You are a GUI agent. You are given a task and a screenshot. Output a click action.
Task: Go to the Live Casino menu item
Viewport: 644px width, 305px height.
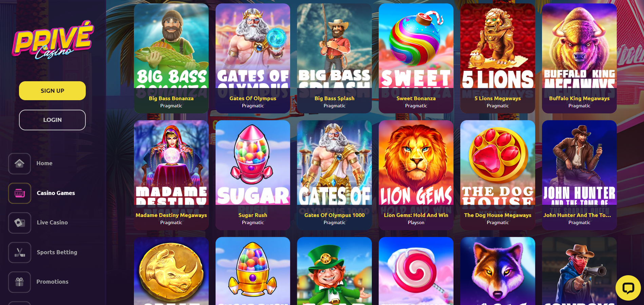52,222
